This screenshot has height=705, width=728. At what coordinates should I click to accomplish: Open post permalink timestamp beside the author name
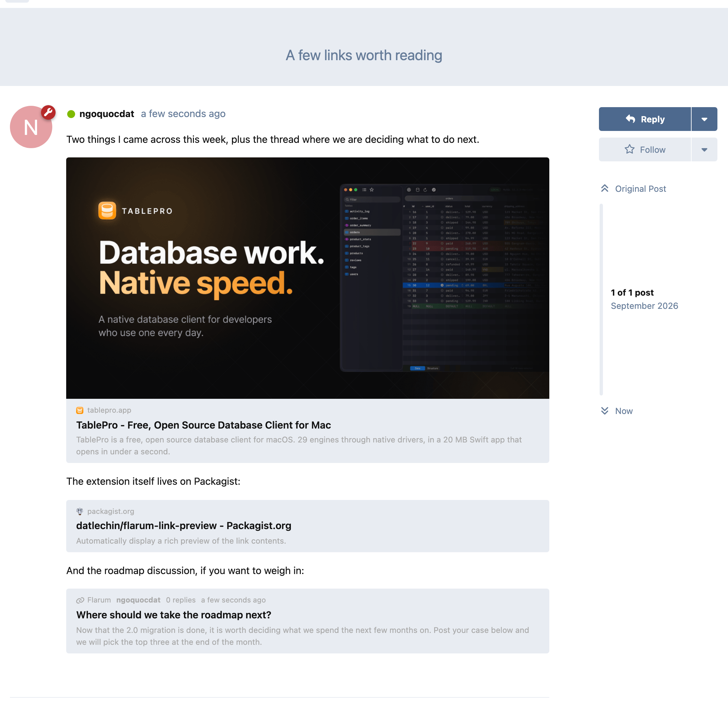183,114
